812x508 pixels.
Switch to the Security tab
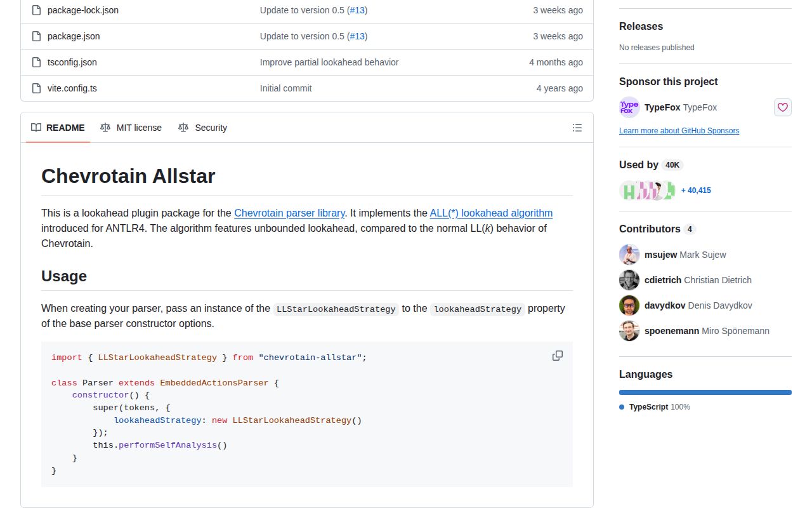[202, 128]
